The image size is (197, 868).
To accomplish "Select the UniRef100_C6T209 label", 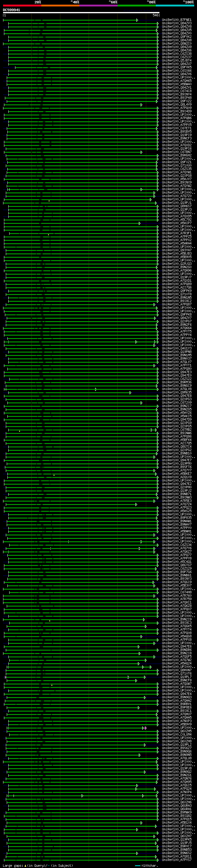I will click(177, 403).
